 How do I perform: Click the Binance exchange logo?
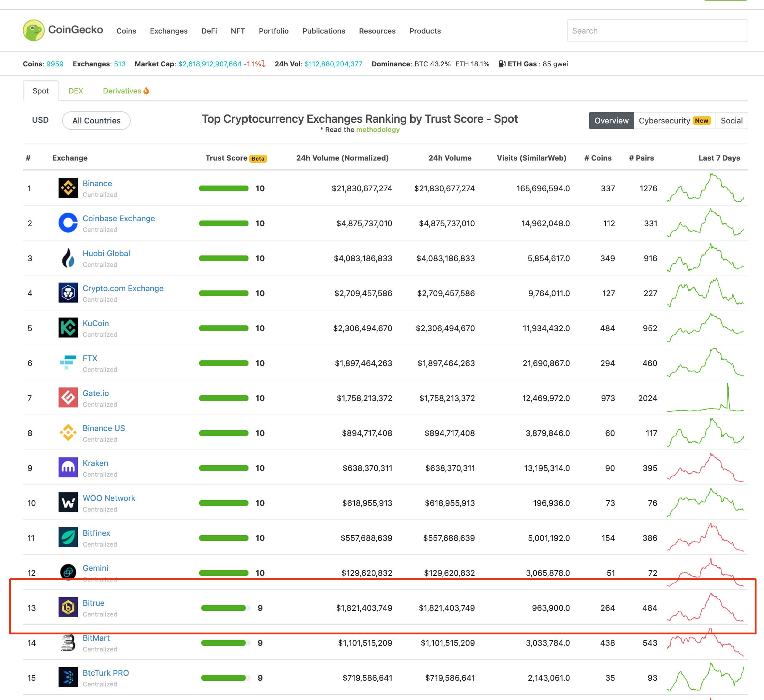(x=68, y=188)
